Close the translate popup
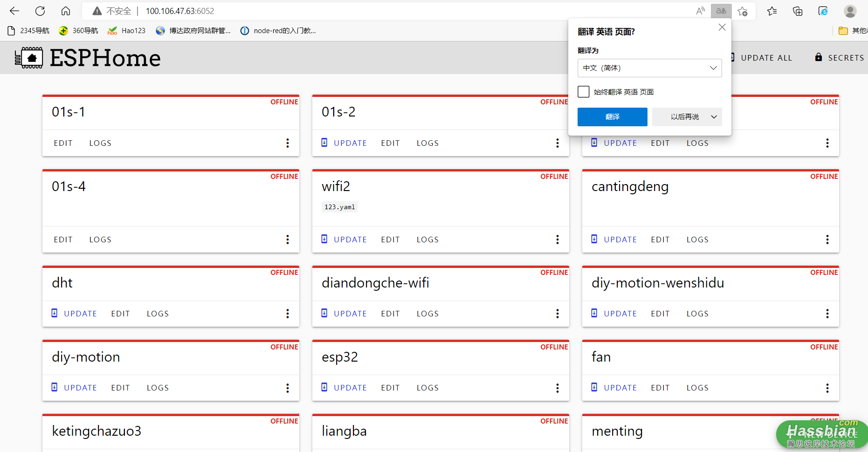The height and width of the screenshot is (452, 868). coord(722,27)
